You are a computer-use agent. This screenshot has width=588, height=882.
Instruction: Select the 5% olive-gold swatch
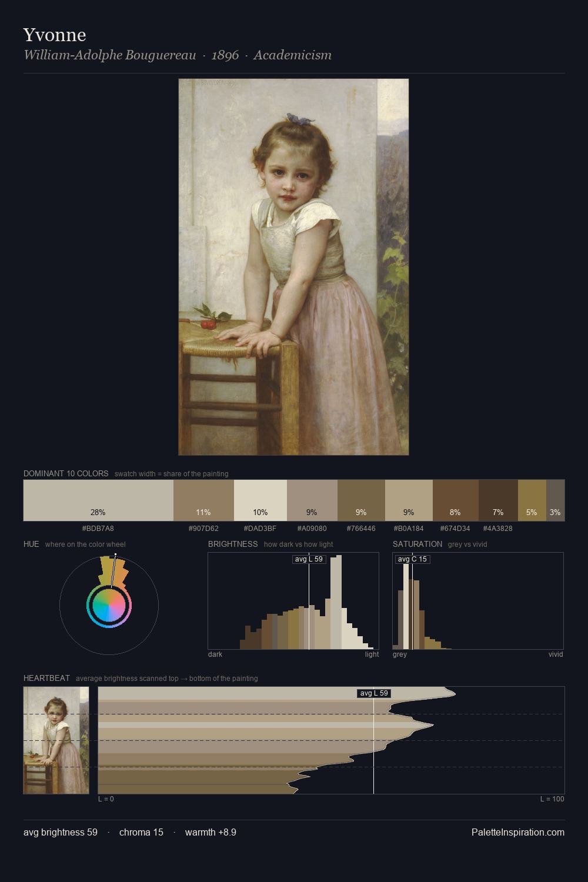[x=532, y=500]
